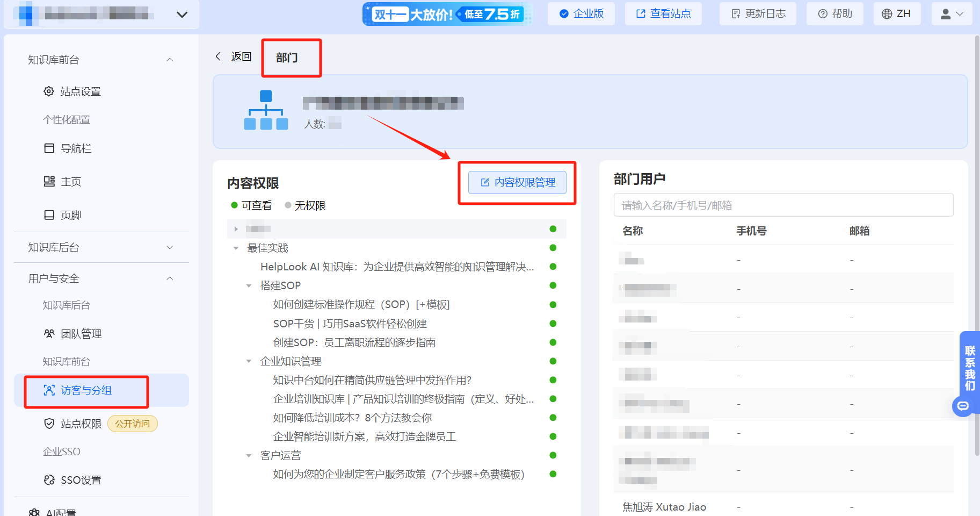Click the 更新日志 button
The image size is (980, 516).
(x=758, y=14)
